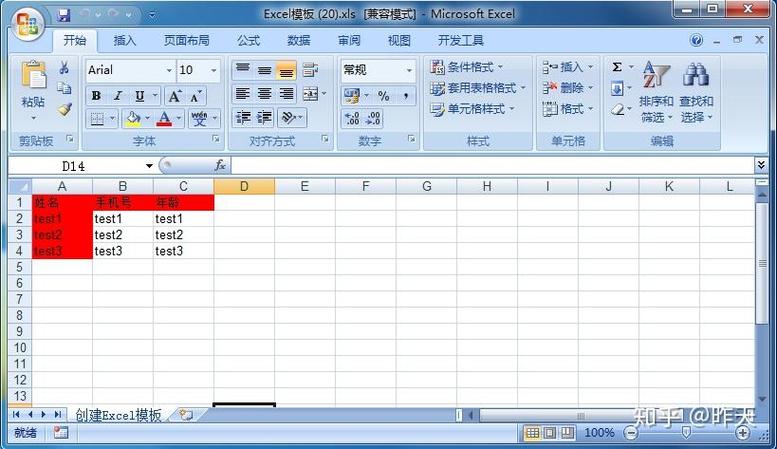Switch to 审阅 ribbon tab
Image resolution: width=777 pixels, height=449 pixels.
click(x=349, y=41)
